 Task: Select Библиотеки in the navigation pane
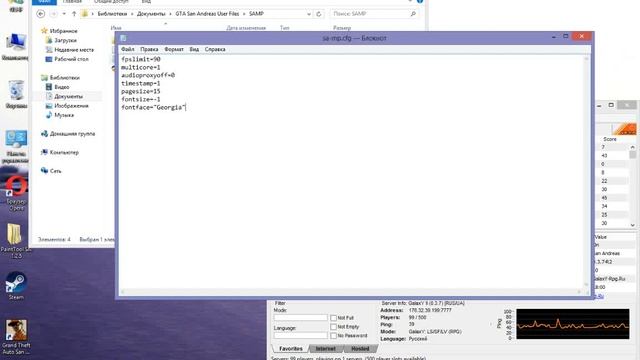pos(64,78)
